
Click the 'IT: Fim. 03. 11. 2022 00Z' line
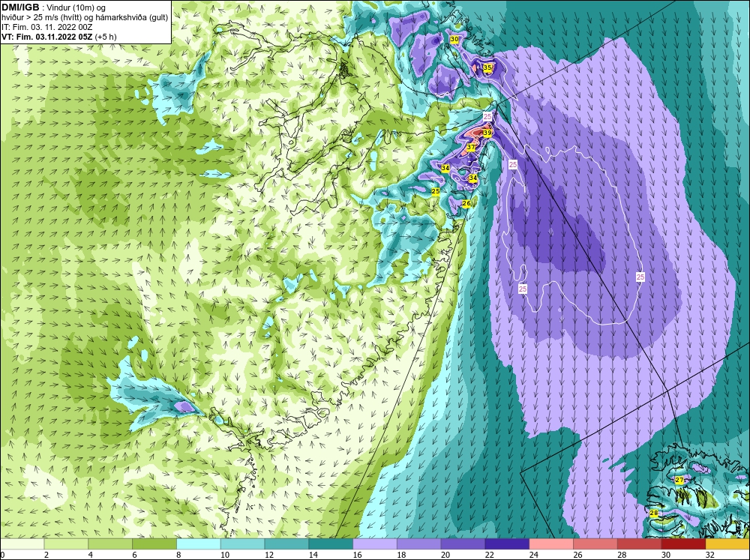(46, 27)
